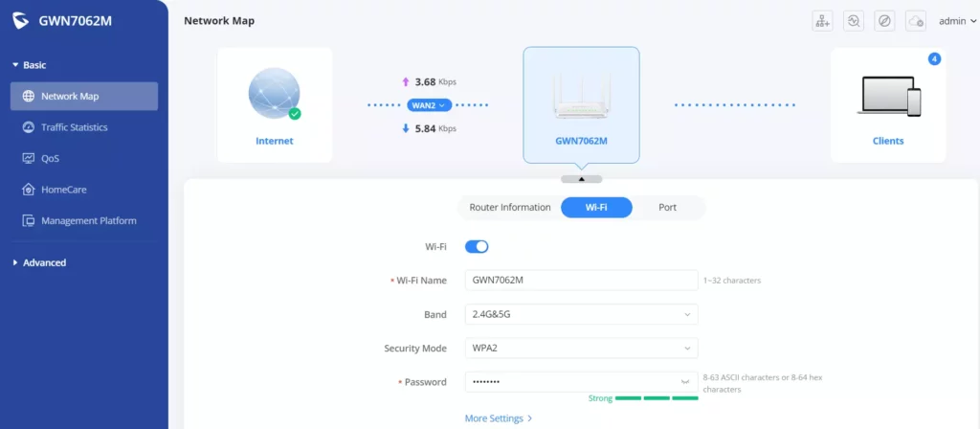Click the globe icon beside Network Map
The height and width of the screenshot is (429, 980).
tap(28, 97)
